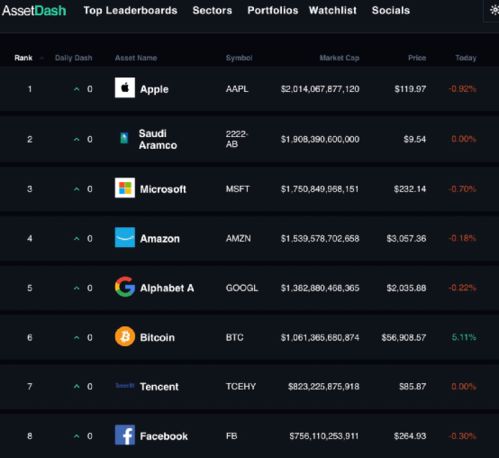Viewport: 499px width, 458px height.
Task: Open the Top Leaderboards menu
Action: [x=130, y=10]
